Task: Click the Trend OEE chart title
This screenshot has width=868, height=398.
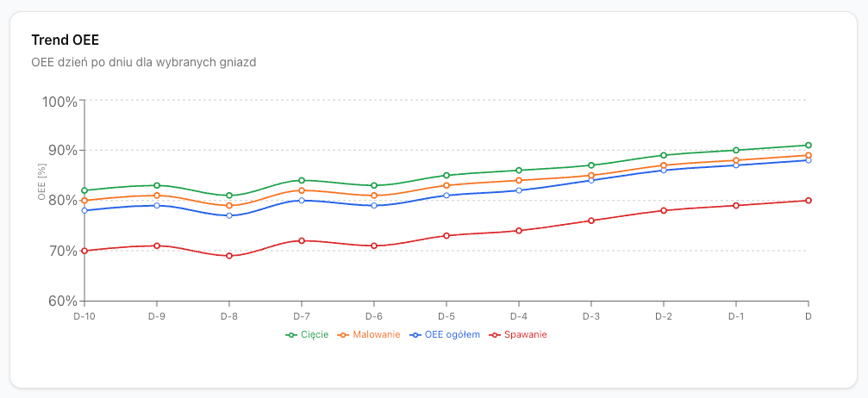Action: click(66, 40)
